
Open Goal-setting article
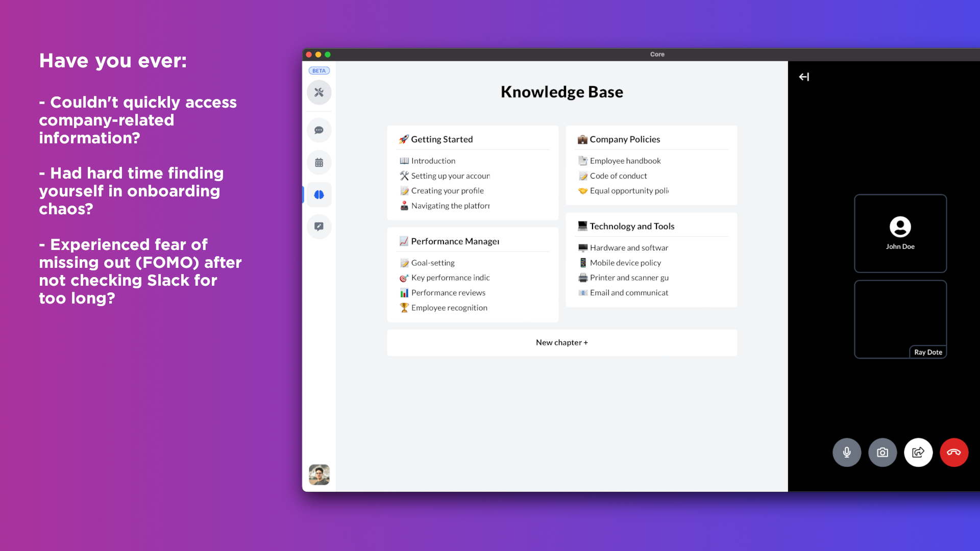427,263
